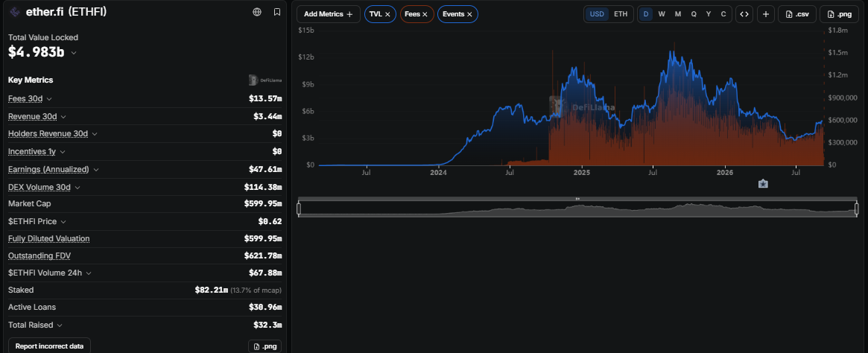Click the plus icon beside embed button
868x353 pixels.
tap(766, 14)
